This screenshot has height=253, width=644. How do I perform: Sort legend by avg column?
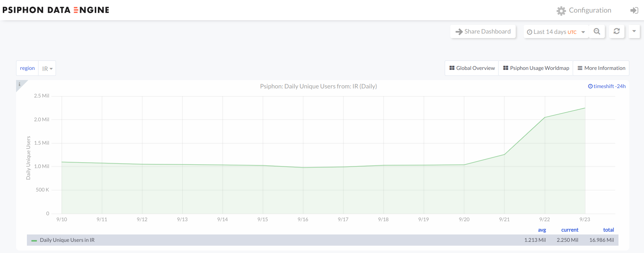coord(542,230)
